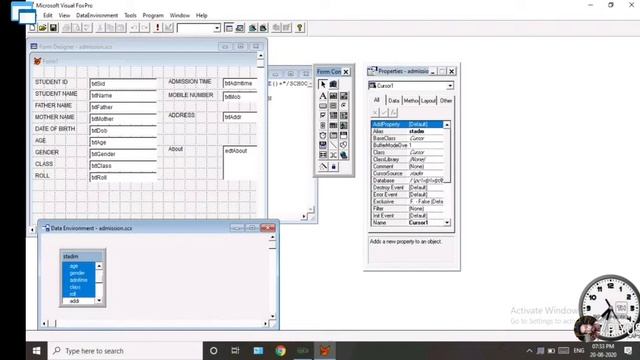Select the Alias property row

[x=407, y=131]
